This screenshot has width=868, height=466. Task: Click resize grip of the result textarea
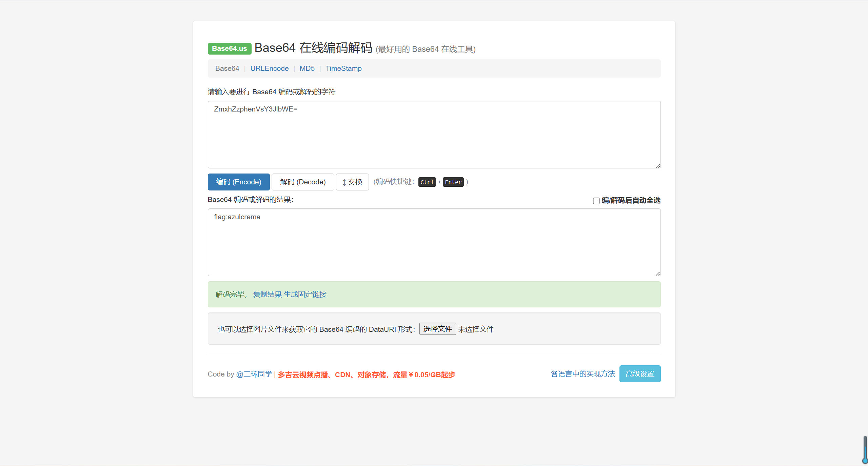click(658, 273)
